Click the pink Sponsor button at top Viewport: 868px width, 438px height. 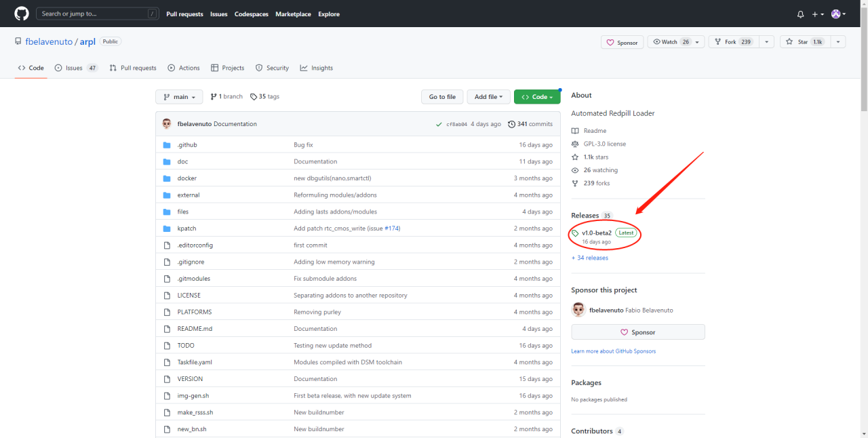click(x=622, y=43)
